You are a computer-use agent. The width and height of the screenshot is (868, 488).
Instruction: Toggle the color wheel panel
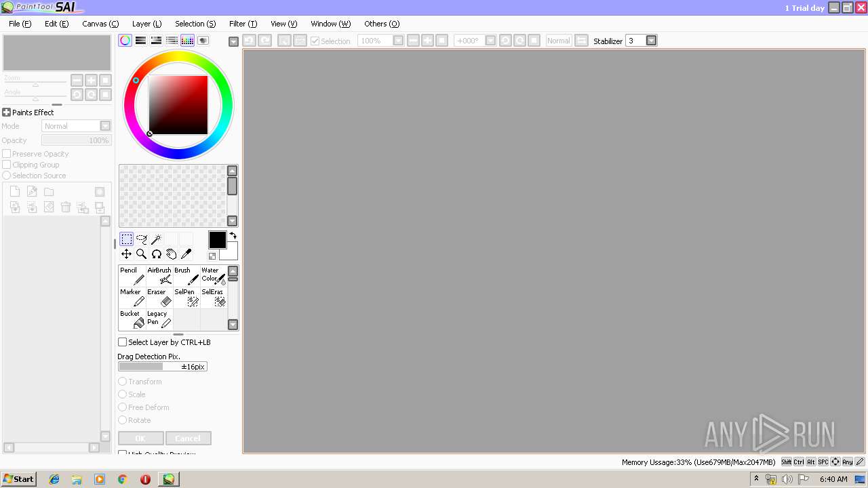(125, 41)
